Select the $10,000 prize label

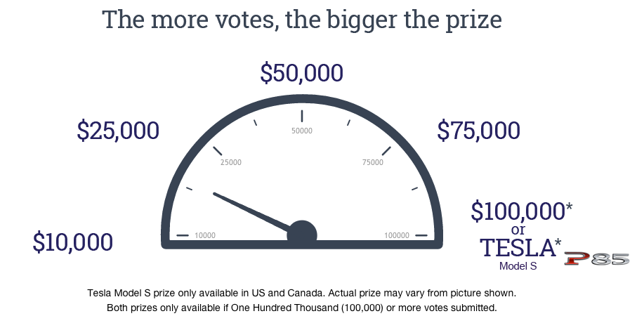coord(73,242)
